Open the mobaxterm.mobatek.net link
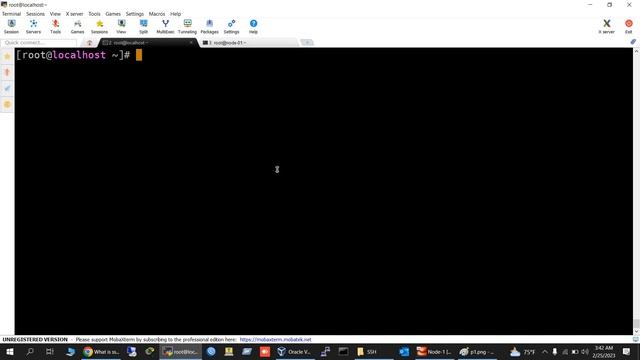 point(276,340)
